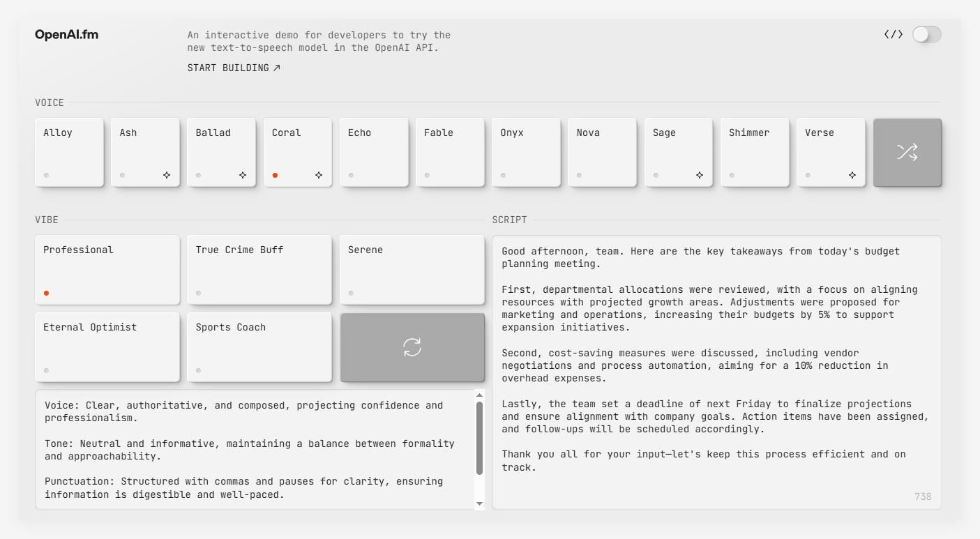The width and height of the screenshot is (980, 539).
Task: Select the Sage voice
Action: tap(679, 153)
